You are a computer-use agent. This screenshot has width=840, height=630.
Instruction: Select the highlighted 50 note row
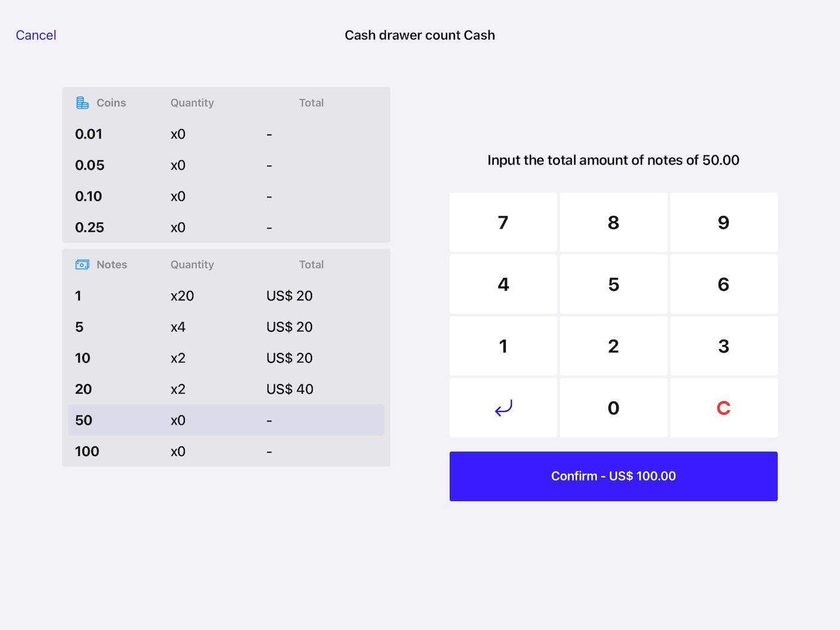(x=226, y=420)
